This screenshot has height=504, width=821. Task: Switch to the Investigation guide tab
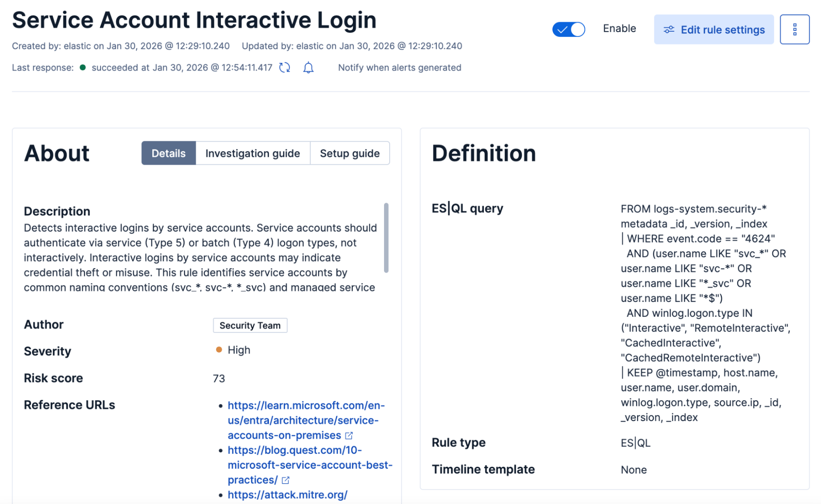tap(253, 153)
